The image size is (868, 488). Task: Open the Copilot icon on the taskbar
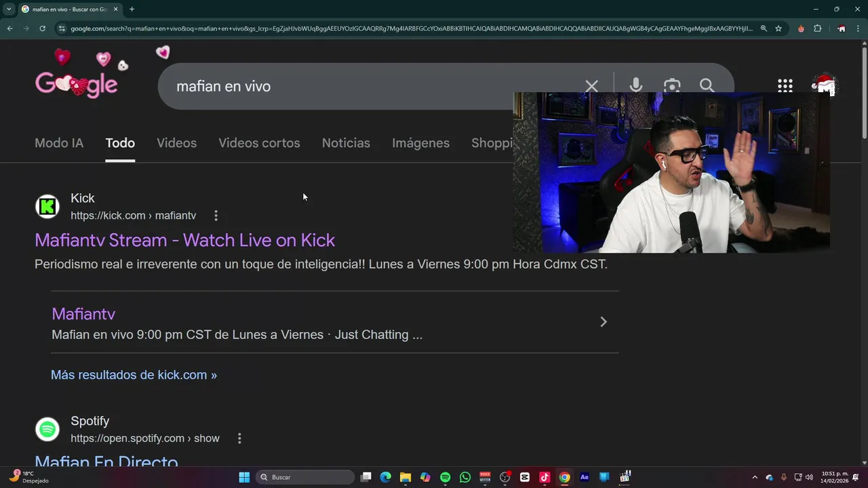425,477
